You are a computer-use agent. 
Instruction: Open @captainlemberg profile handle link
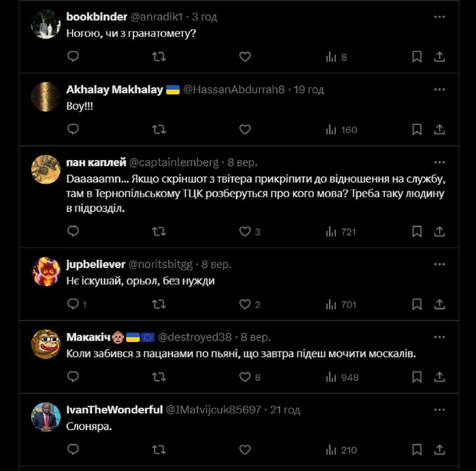pos(174,162)
